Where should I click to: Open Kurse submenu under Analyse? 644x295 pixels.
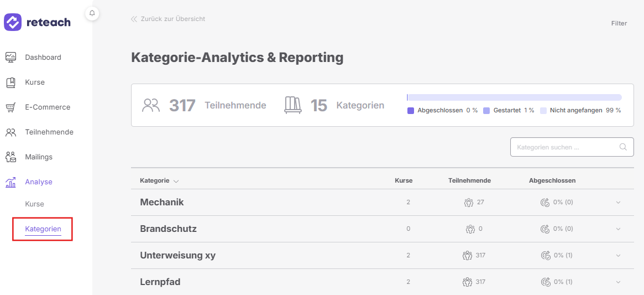(34, 204)
